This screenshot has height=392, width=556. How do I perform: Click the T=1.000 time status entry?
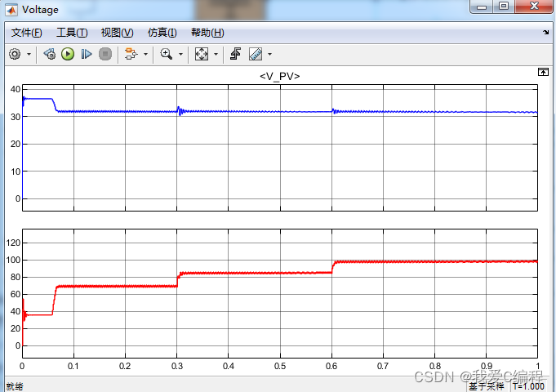tap(528, 386)
